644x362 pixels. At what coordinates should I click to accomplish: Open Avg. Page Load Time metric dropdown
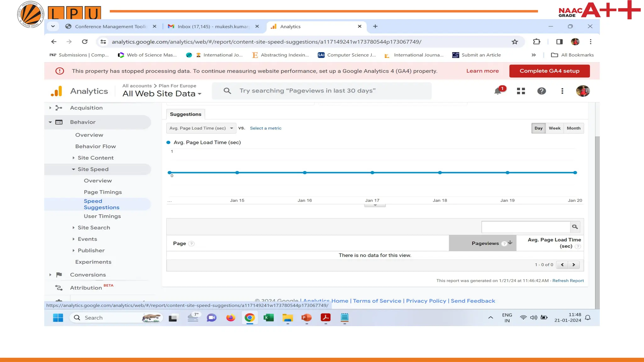[201, 128]
